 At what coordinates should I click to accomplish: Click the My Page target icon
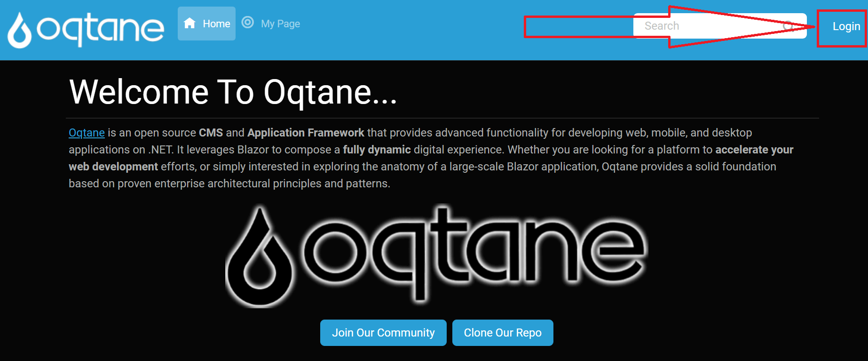[248, 22]
